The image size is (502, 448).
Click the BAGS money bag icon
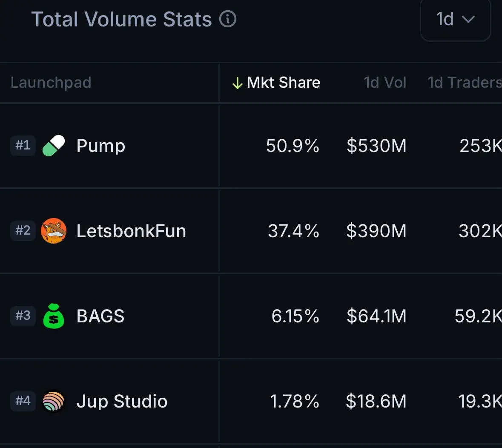coord(54,316)
